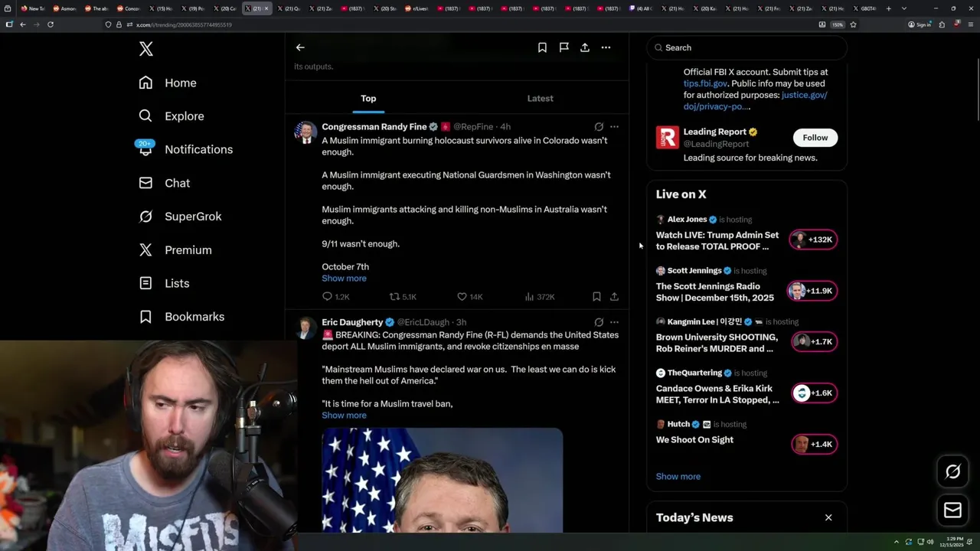Image resolution: width=980 pixels, height=551 pixels.
Task: Bookmark this page with the star icon
Action: click(853, 24)
